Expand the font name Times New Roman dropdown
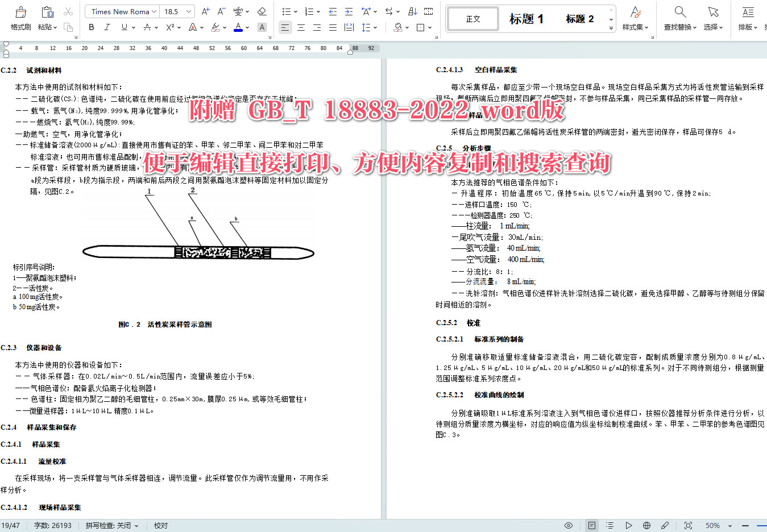The height and width of the screenshot is (532, 767). [121, 11]
